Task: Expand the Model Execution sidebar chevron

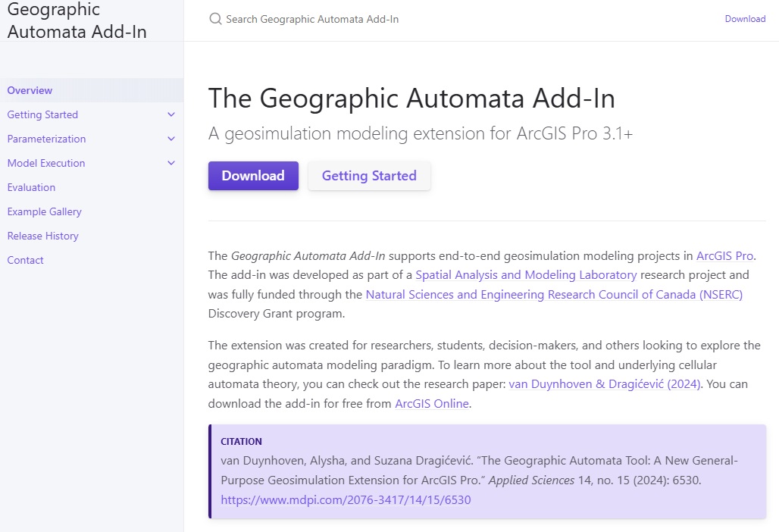Action: (171, 163)
